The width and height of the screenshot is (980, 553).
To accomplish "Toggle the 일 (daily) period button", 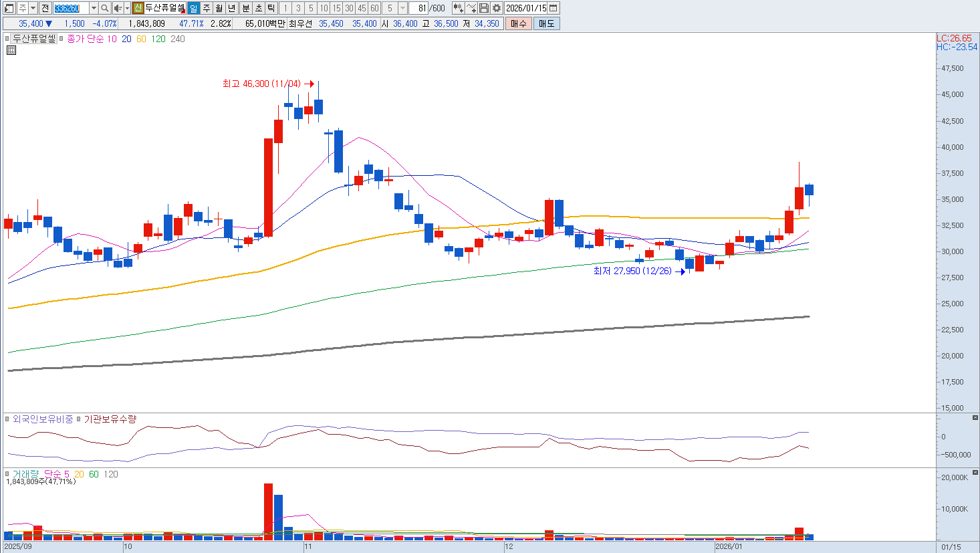I will click(x=193, y=8).
